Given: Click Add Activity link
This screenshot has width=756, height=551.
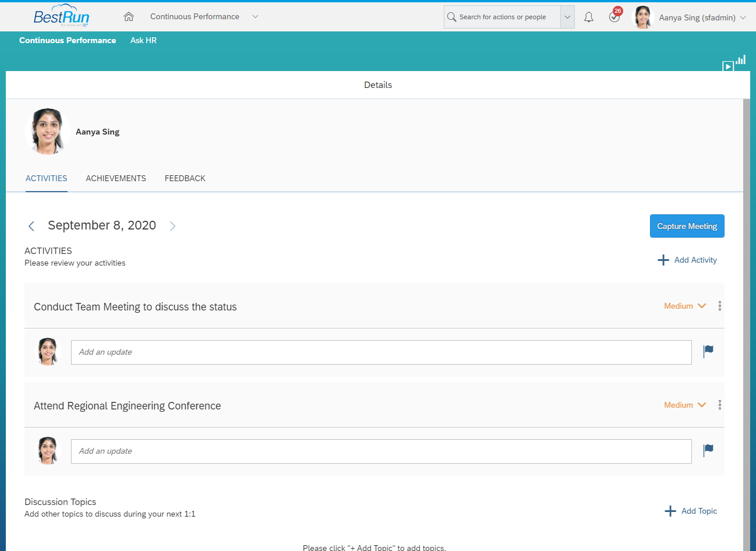Looking at the screenshot, I should (x=688, y=260).
